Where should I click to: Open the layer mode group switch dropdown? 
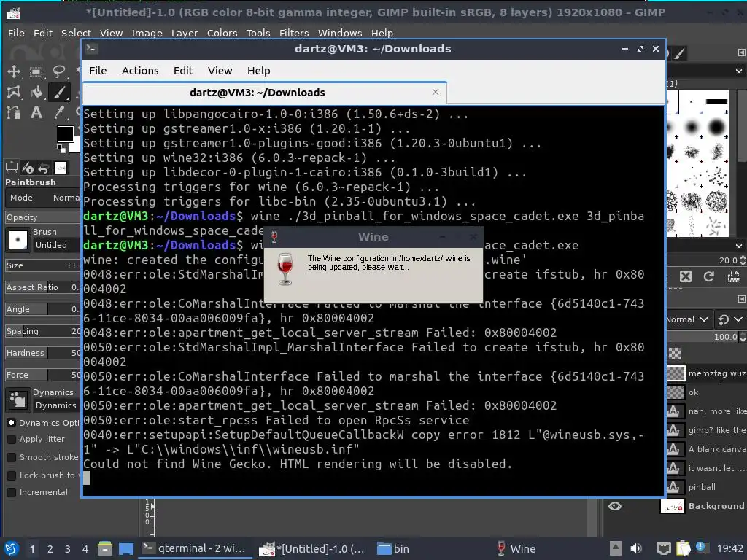tap(731, 319)
